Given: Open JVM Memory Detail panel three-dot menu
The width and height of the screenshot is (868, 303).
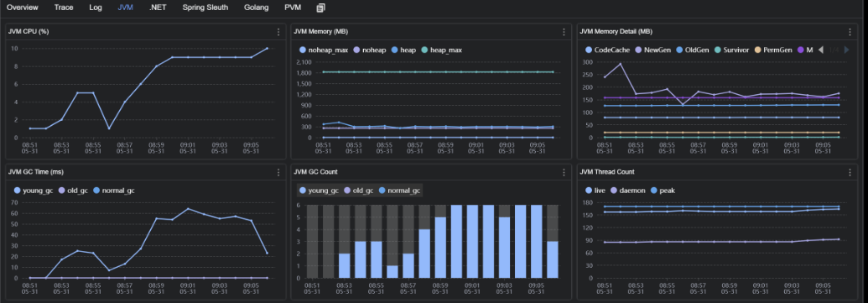Looking at the screenshot, I should [850, 32].
